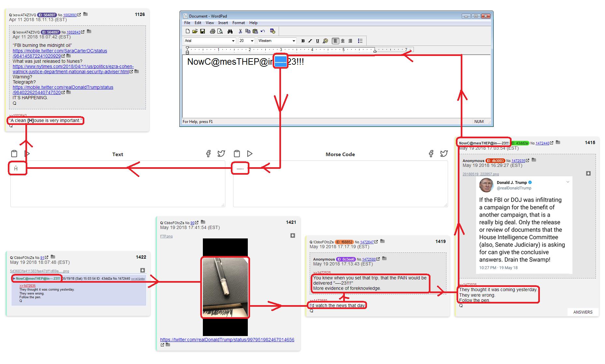Open the WordPad font Color palette button
Image resolution: width=605 pixels, height=364 pixels.
(325, 41)
